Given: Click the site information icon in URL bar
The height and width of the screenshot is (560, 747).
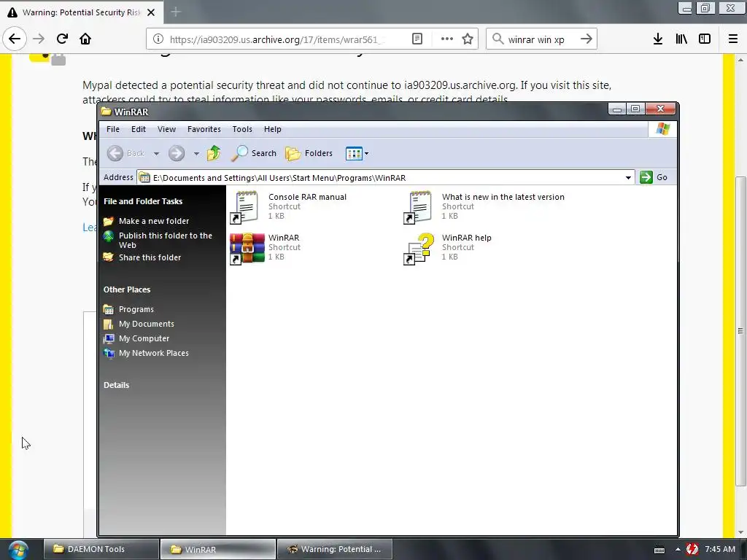Looking at the screenshot, I should [158, 39].
